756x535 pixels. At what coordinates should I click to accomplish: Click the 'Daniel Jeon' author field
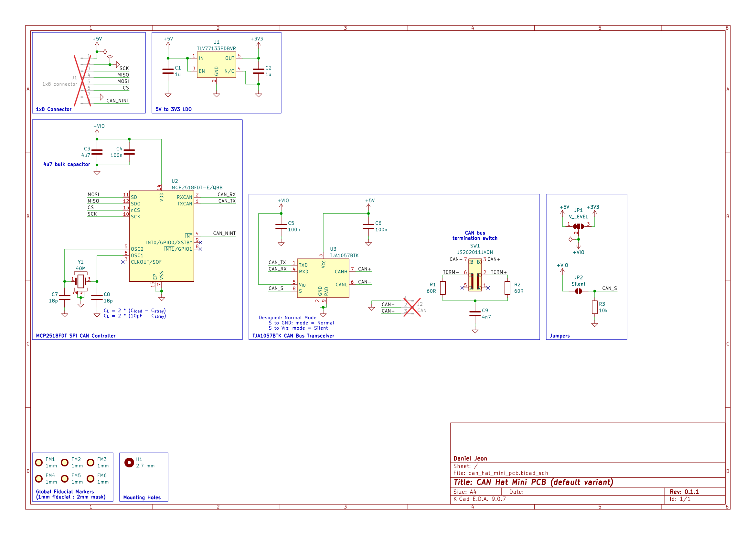[x=470, y=459]
